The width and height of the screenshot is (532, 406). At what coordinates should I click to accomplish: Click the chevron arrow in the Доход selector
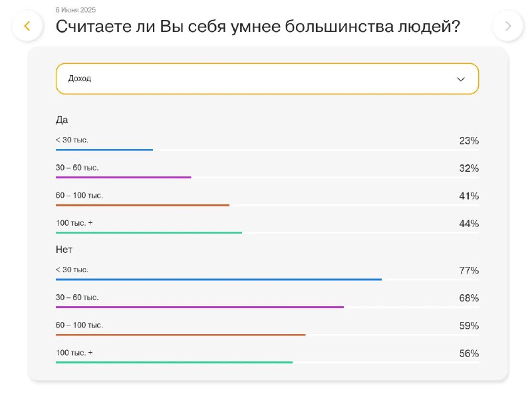pyautogui.click(x=461, y=79)
